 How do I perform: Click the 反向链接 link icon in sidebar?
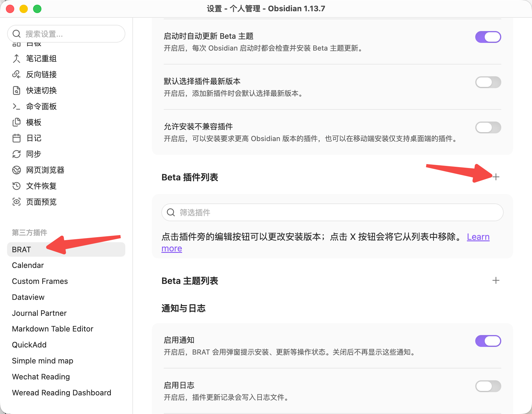[17, 75]
